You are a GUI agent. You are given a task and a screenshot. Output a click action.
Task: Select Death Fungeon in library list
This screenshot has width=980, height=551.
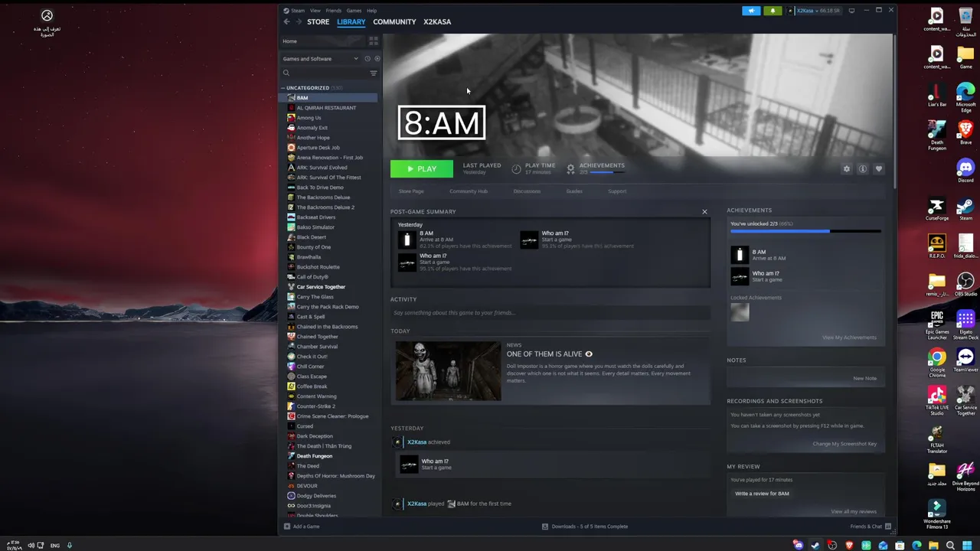click(x=314, y=456)
